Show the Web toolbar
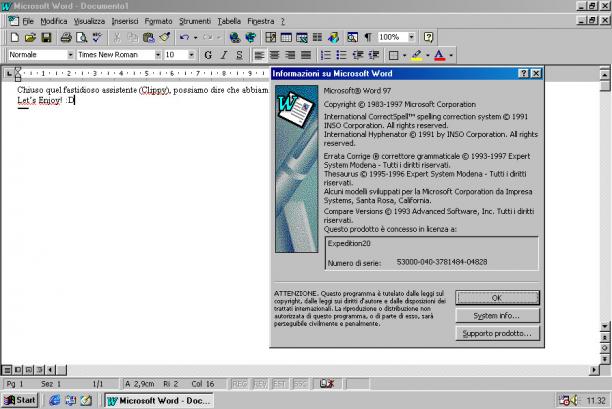 pyautogui.click(x=251, y=37)
